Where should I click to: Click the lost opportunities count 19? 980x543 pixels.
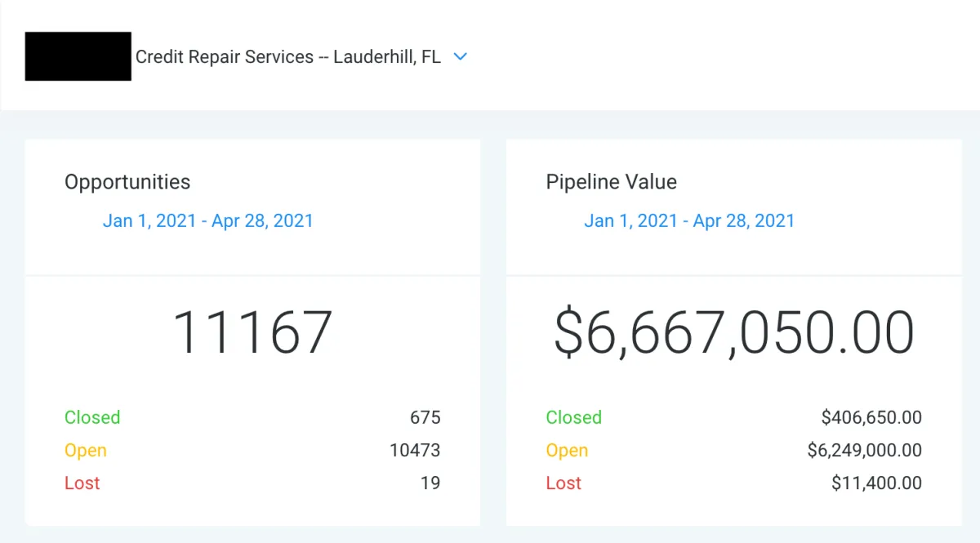click(x=430, y=483)
